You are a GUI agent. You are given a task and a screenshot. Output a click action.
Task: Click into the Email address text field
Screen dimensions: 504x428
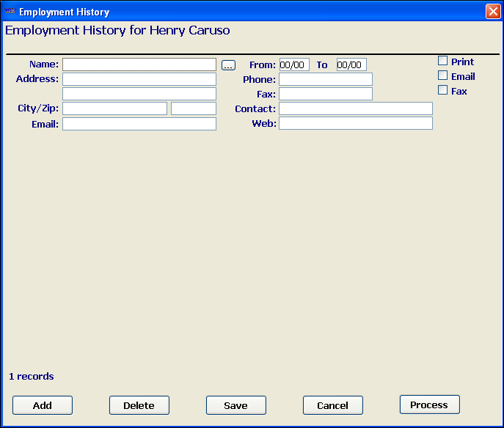point(139,124)
